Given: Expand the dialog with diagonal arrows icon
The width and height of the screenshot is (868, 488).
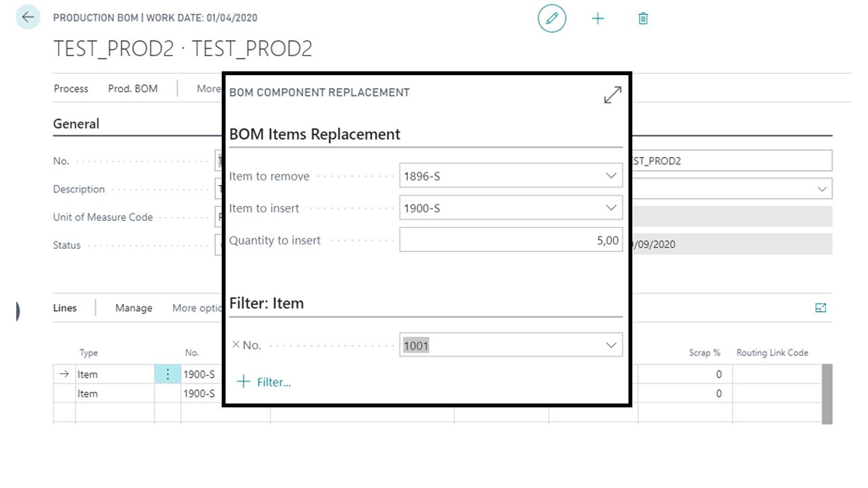Looking at the screenshot, I should click(x=612, y=95).
